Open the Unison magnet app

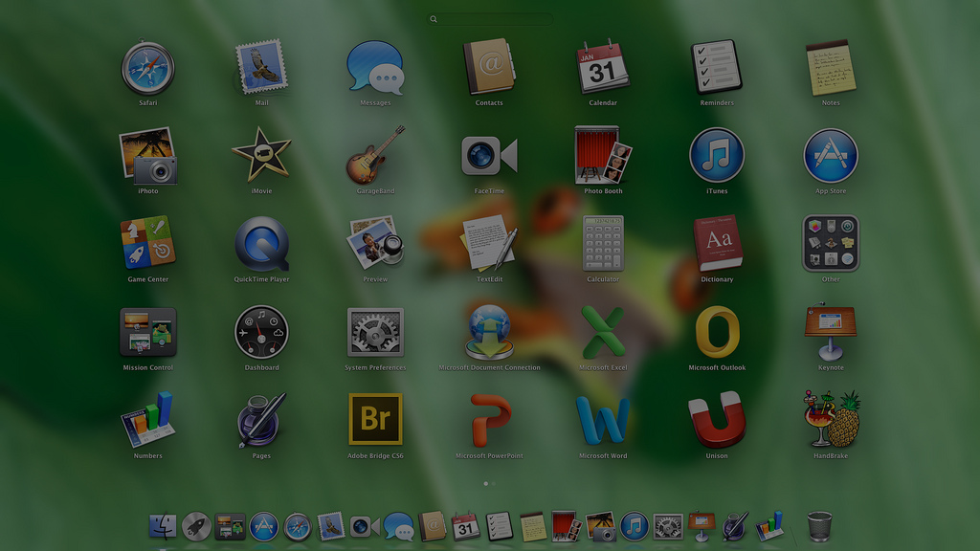717,420
